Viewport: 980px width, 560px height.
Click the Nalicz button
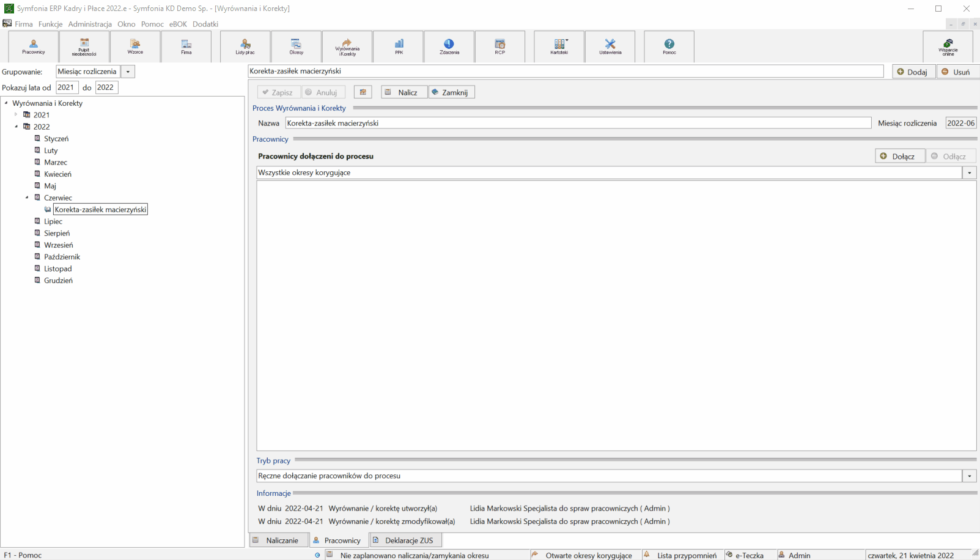pyautogui.click(x=404, y=92)
